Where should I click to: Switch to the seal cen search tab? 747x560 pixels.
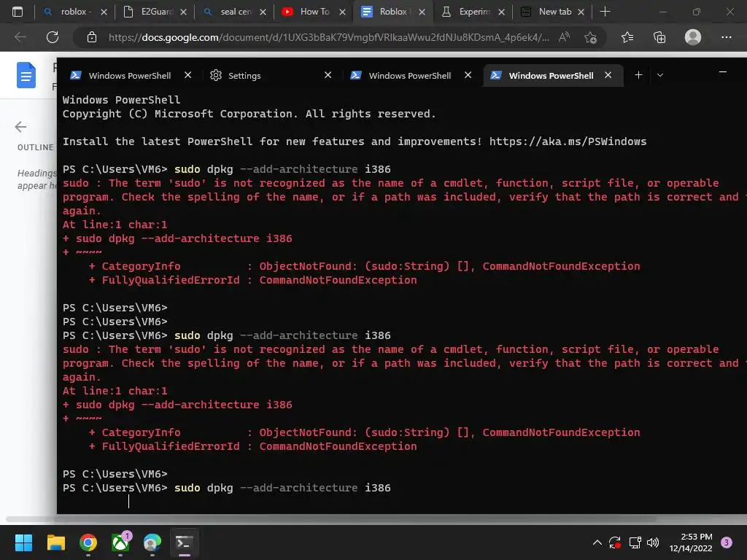[234, 12]
